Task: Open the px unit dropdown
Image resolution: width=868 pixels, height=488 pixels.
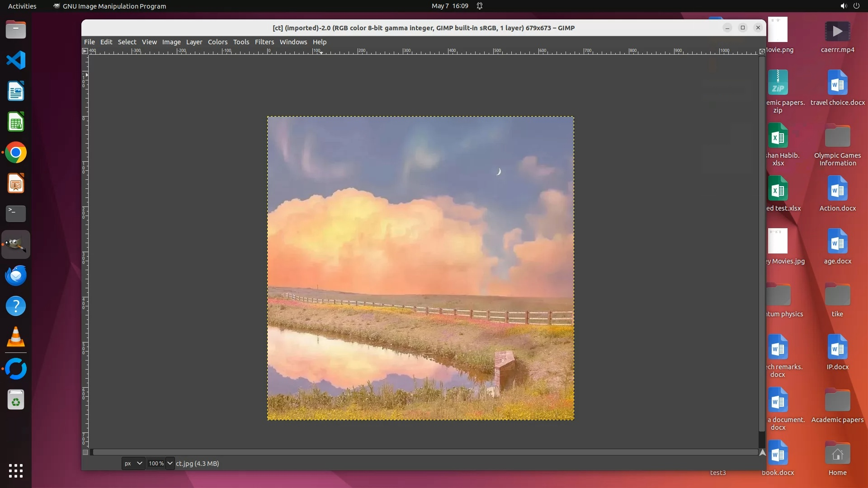Action: pos(133,464)
